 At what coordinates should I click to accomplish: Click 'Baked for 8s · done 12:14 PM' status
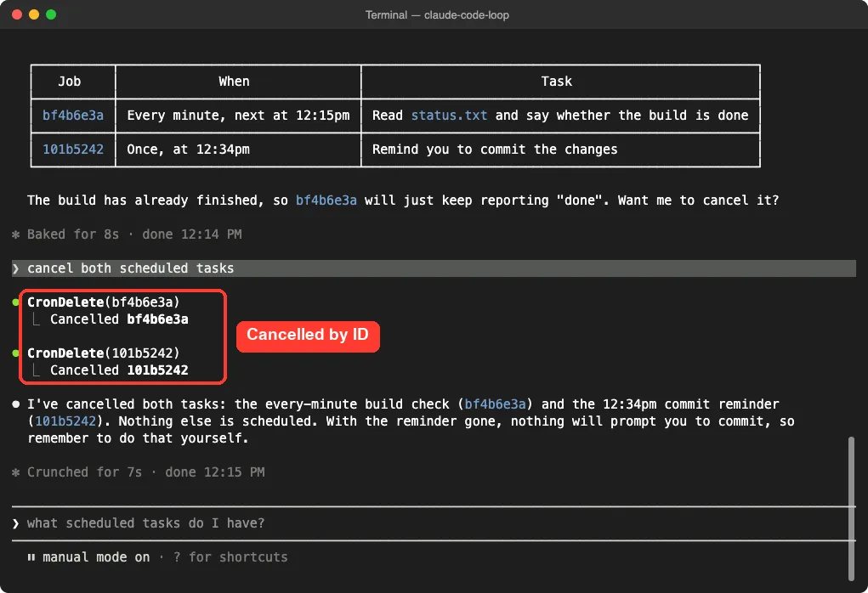(x=134, y=234)
